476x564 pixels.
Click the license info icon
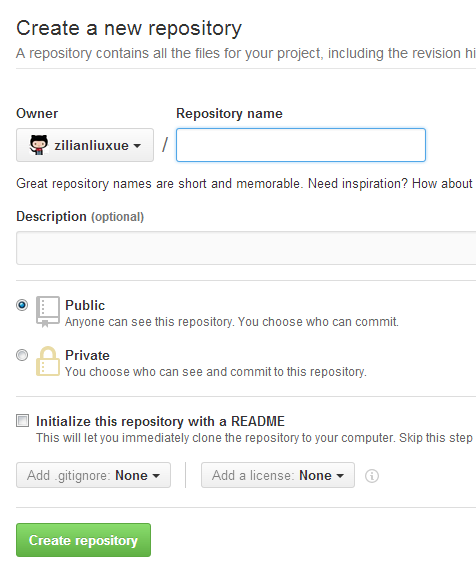pyautogui.click(x=372, y=476)
